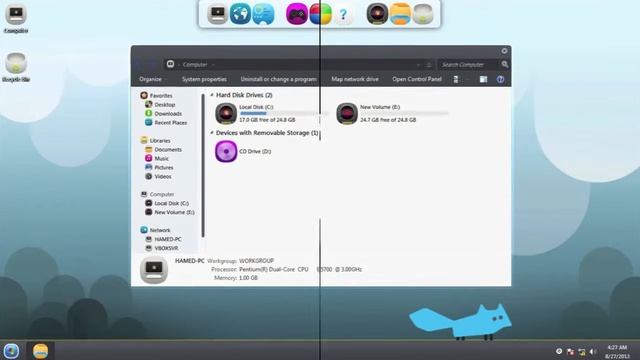Open the chat bubbles icon in dock
This screenshot has width=640, height=360.
coord(263,14)
